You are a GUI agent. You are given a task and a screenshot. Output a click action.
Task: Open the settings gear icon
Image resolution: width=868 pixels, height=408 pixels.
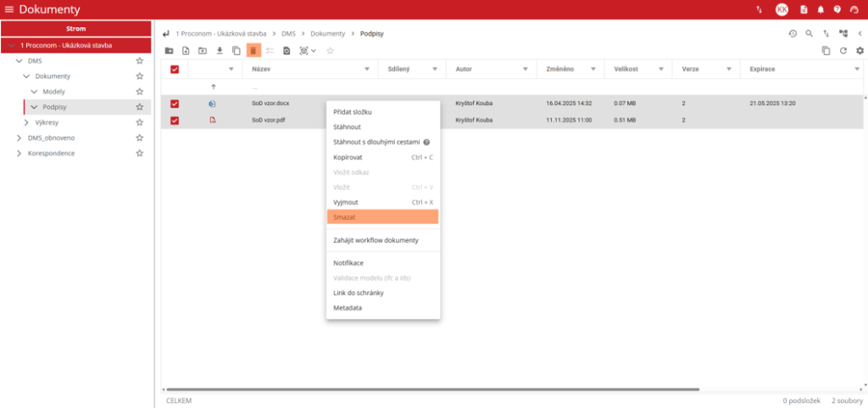pos(860,51)
